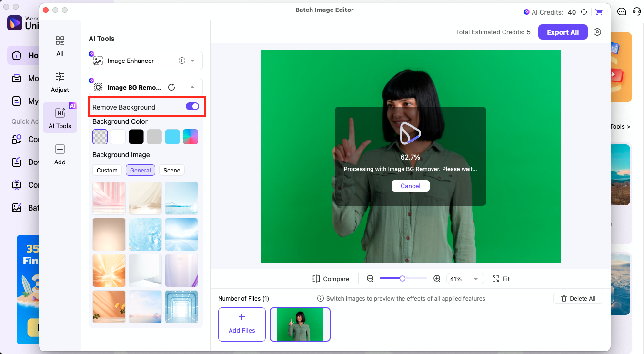Click the AI credits diamond icon
The height and width of the screenshot is (354, 644).
526,12
